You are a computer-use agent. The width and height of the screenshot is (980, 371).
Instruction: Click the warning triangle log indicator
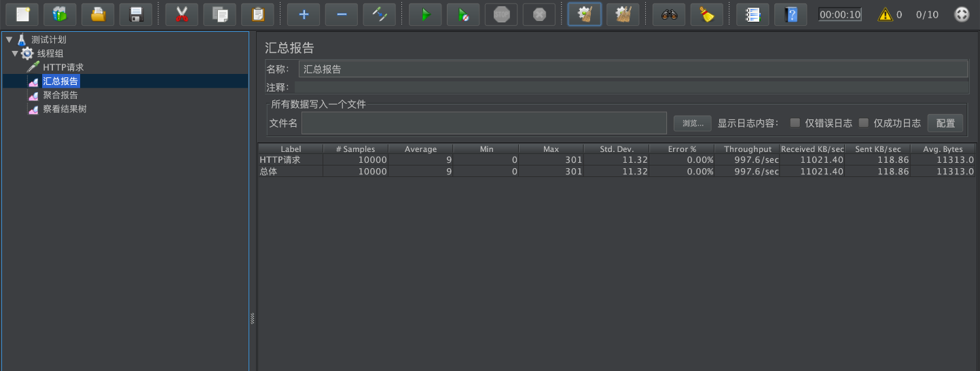click(x=885, y=14)
